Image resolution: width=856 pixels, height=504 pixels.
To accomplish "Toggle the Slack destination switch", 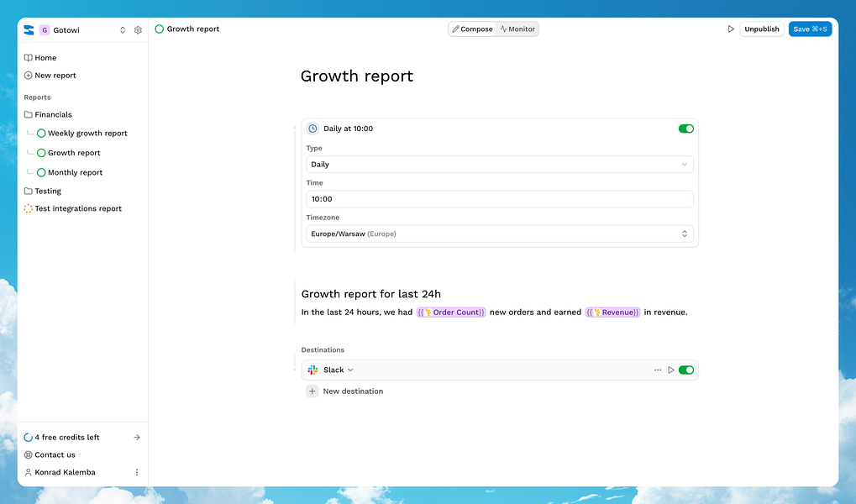I will (x=686, y=370).
